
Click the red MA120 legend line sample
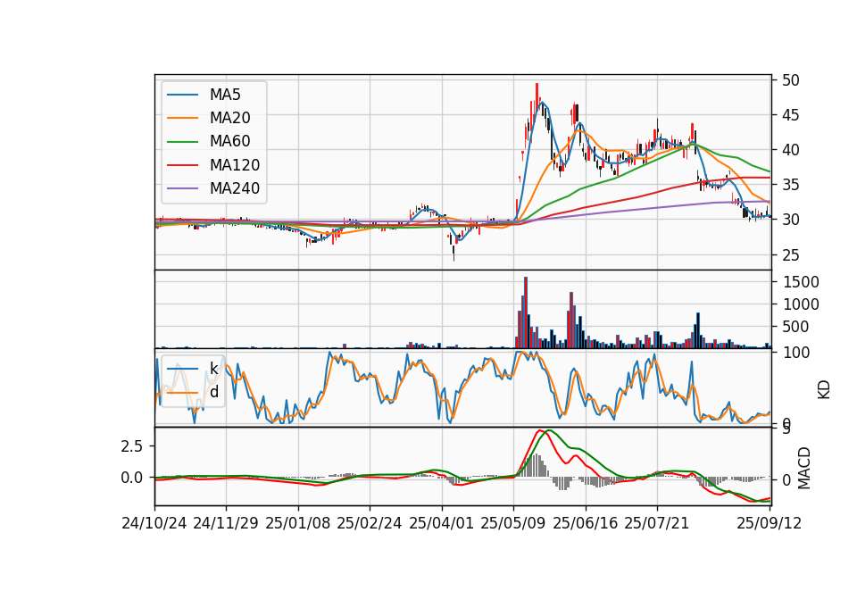182,165
